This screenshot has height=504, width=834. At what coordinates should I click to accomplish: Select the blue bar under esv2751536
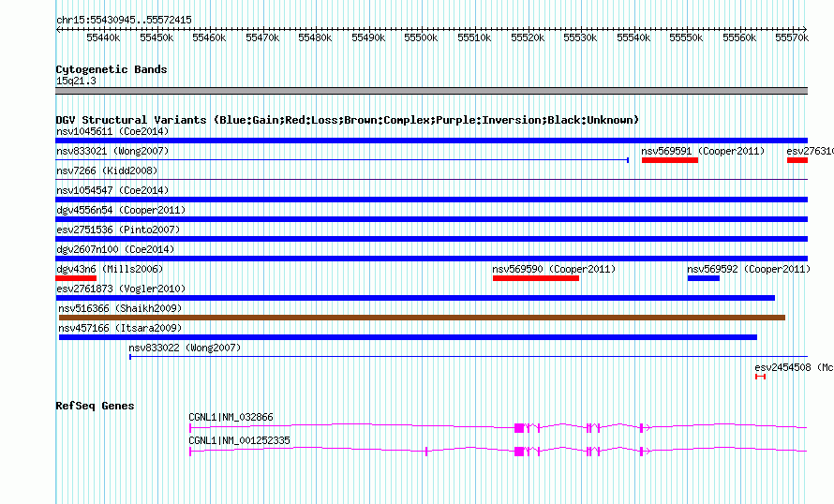tap(431, 239)
